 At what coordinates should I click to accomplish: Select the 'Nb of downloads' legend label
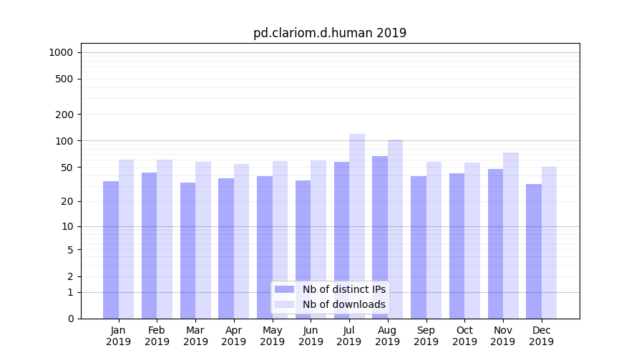(343, 304)
